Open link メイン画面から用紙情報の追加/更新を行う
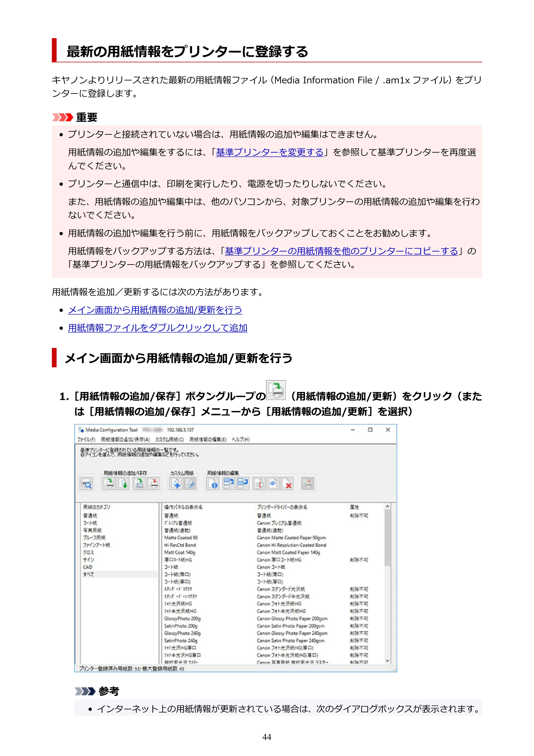534x756 pixels. [x=155, y=310]
